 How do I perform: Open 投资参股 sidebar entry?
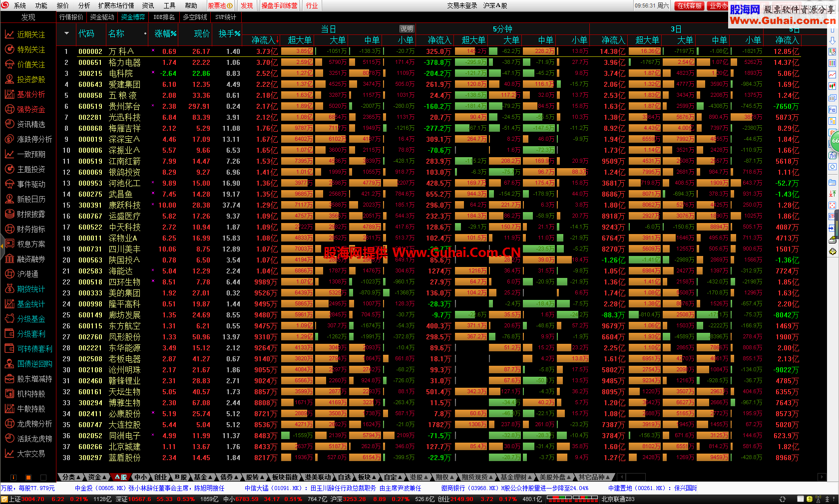(25, 79)
